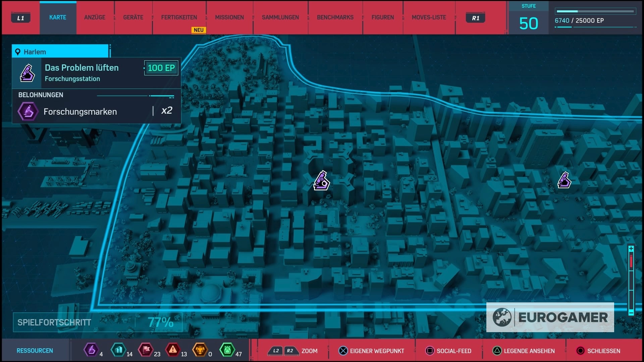Click the triangle button legend icon
644x362 pixels.
(x=497, y=351)
